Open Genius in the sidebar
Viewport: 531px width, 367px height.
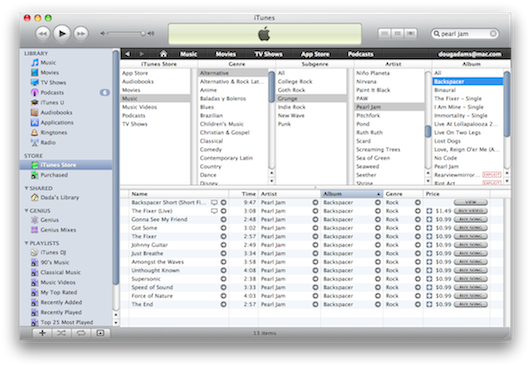click(49, 220)
